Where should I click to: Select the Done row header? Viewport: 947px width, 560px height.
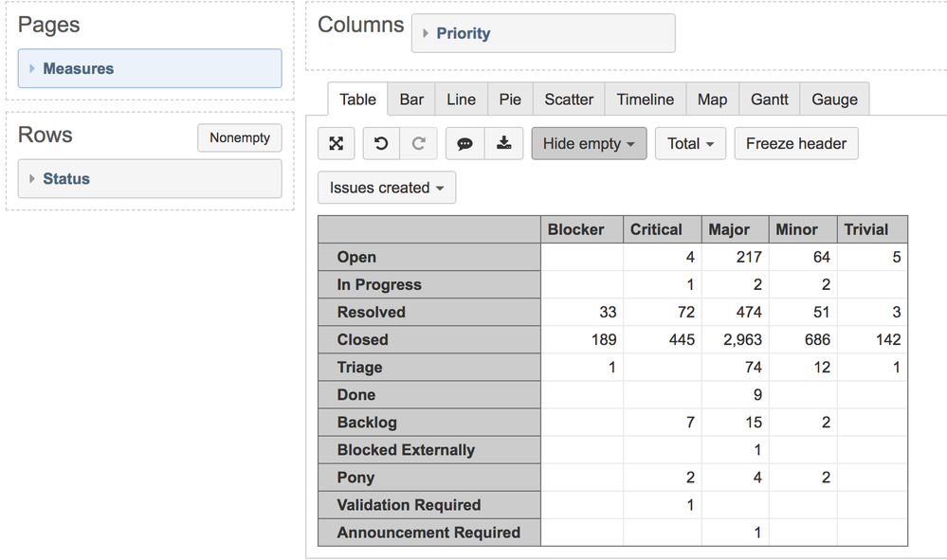pos(429,395)
